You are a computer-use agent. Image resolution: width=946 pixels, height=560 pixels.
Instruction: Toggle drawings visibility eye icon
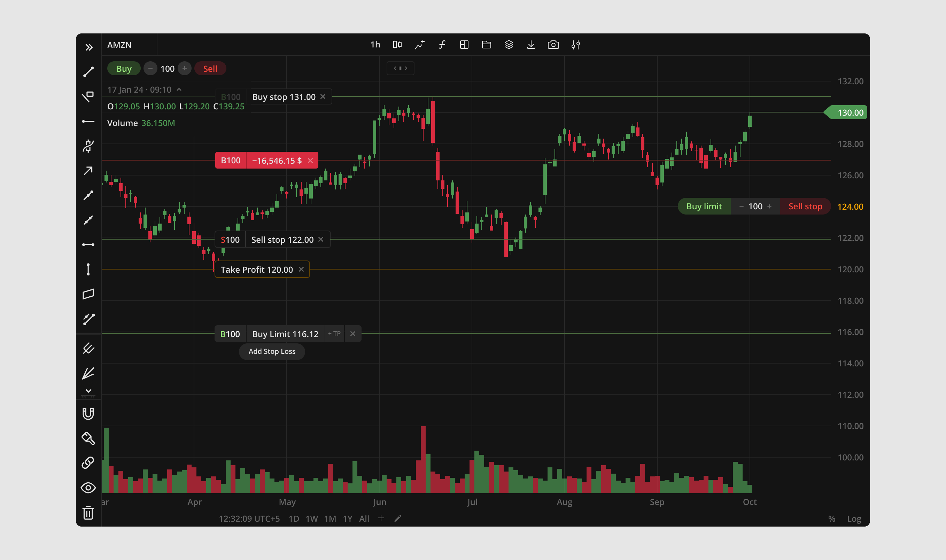tap(88, 488)
